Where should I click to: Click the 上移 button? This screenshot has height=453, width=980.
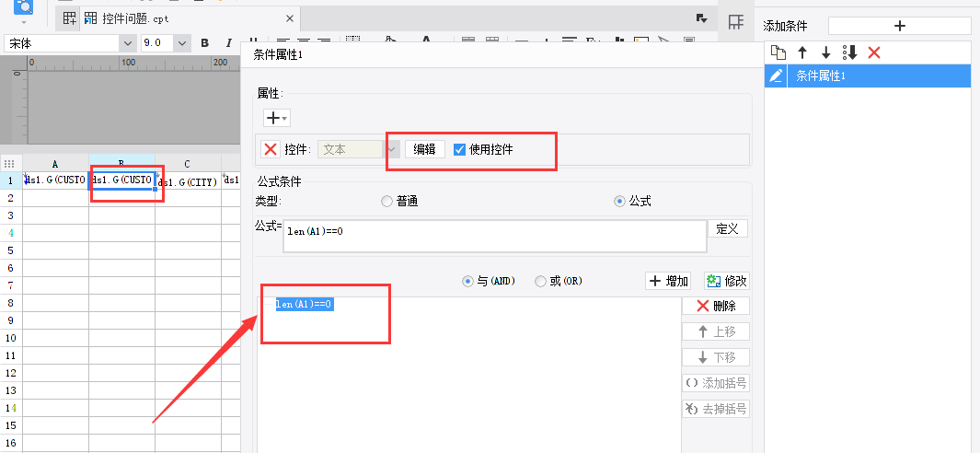[x=716, y=331]
